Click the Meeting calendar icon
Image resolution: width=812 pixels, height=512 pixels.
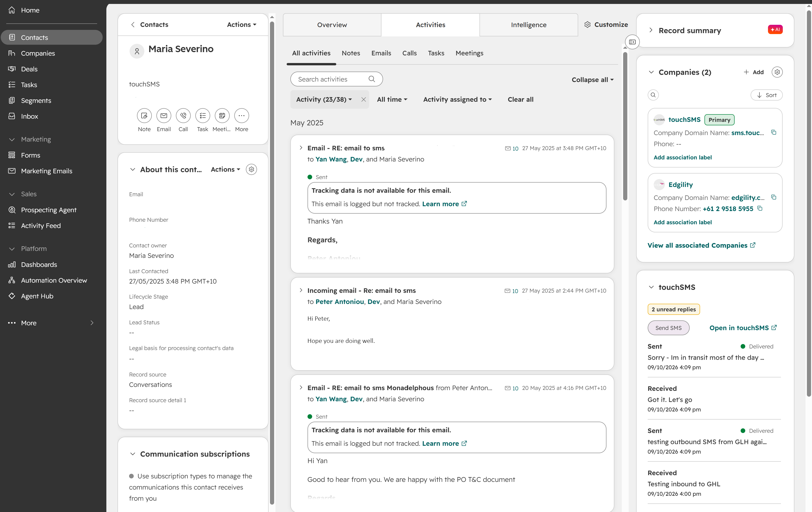coord(222,116)
